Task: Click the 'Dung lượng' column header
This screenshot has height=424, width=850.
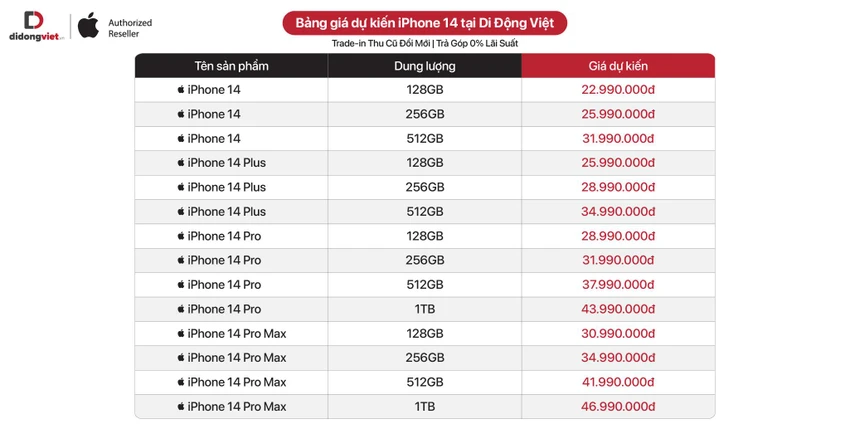Action: [425, 66]
